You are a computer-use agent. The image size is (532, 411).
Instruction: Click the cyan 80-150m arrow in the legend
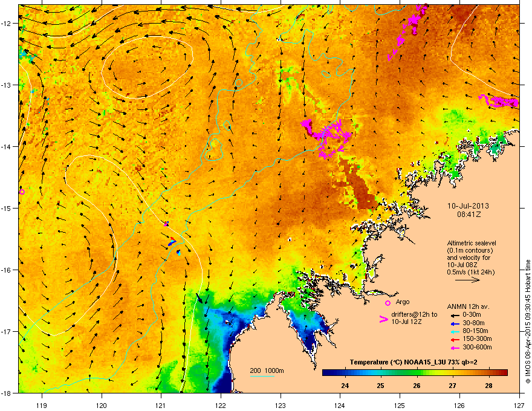tap(455, 332)
